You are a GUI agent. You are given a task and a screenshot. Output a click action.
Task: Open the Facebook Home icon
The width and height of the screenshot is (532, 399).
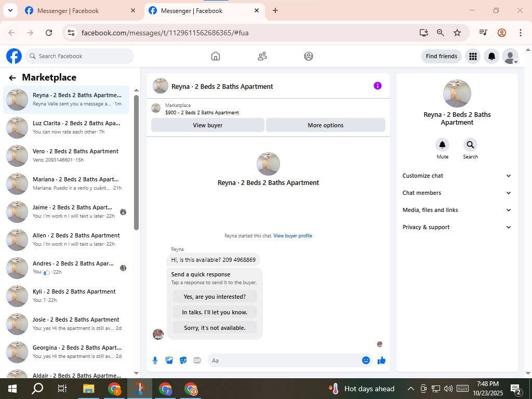point(216,56)
